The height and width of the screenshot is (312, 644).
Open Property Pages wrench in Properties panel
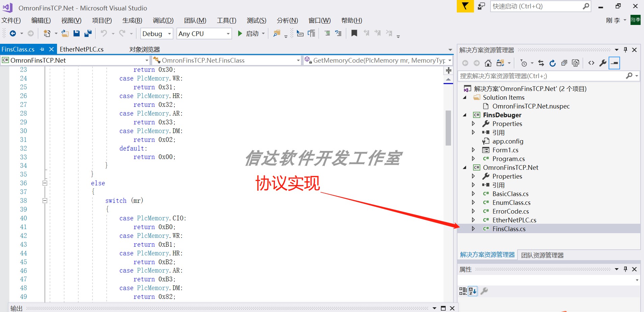point(484,291)
